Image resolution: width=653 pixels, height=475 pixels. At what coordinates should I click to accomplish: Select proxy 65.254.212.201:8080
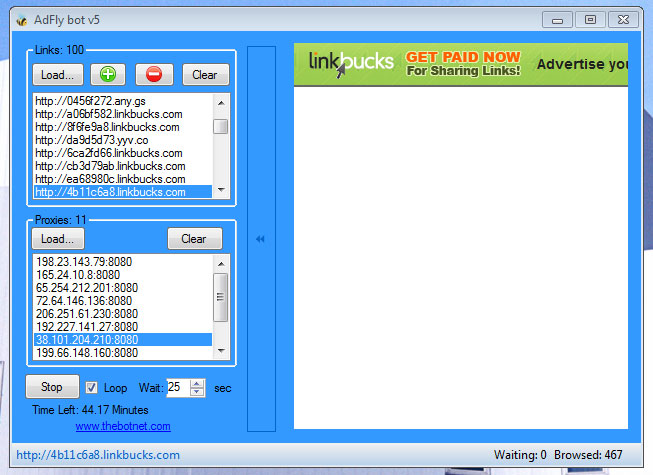coord(123,288)
